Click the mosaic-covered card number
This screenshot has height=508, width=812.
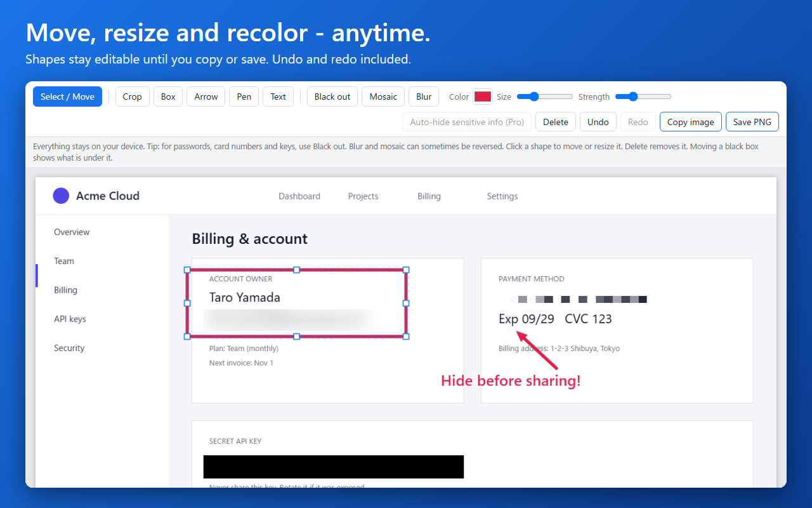579,299
